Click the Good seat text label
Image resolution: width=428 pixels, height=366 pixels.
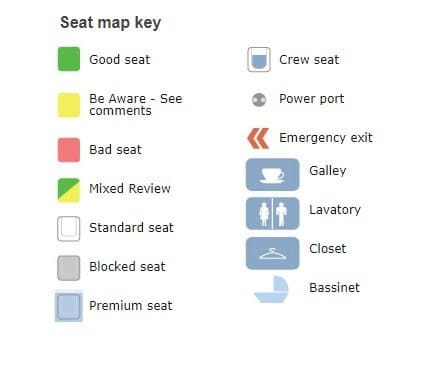120,60
